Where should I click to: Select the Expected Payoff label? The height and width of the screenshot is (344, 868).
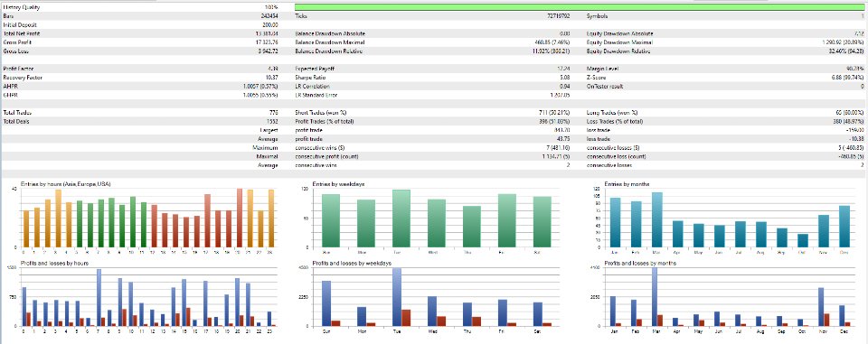[x=315, y=69]
